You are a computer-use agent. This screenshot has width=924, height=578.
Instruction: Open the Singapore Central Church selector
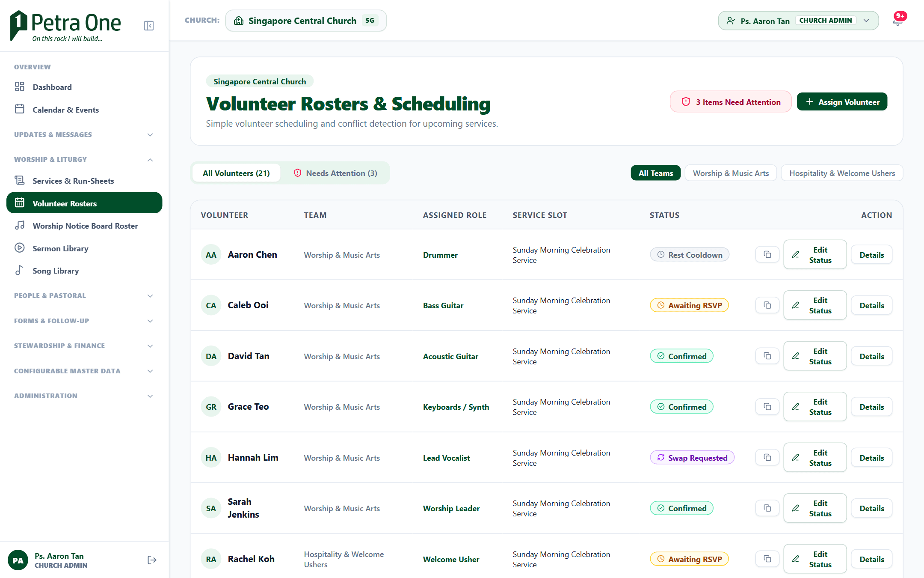point(306,21)
